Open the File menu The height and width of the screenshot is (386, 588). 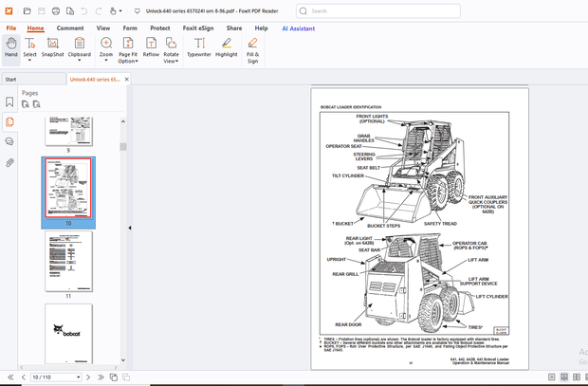(11, 28)
